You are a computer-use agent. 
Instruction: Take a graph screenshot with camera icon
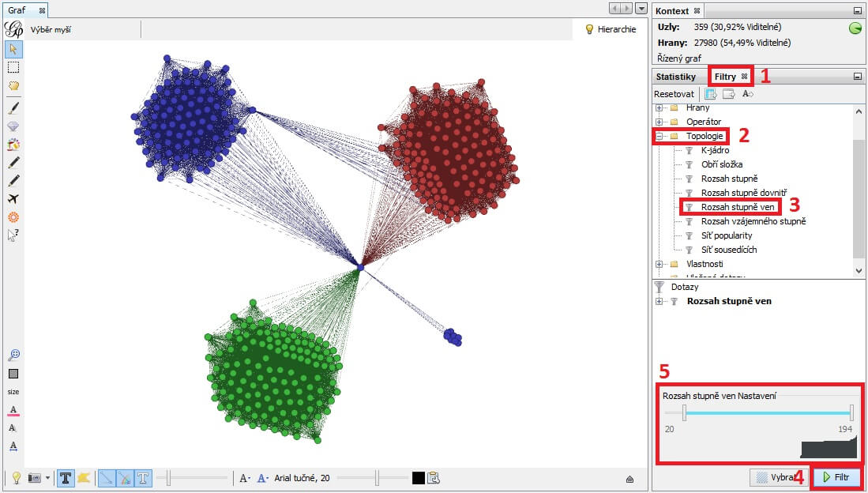tap(35, 478)
